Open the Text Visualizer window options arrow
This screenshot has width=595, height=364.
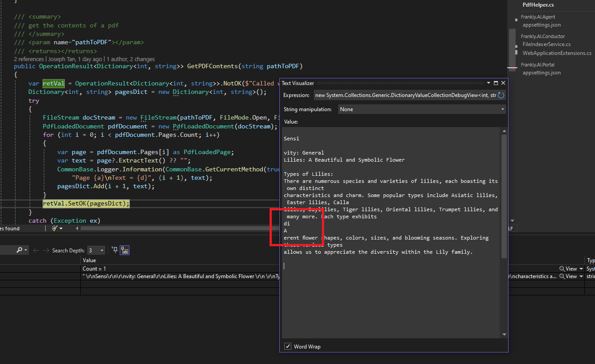[489, 83]
